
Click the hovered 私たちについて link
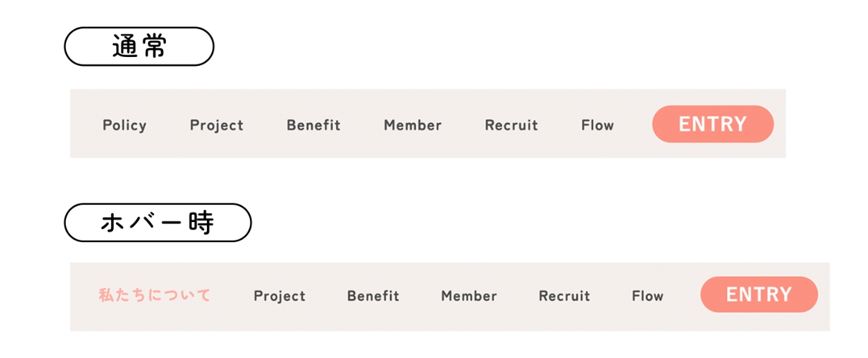coord(154,296)
